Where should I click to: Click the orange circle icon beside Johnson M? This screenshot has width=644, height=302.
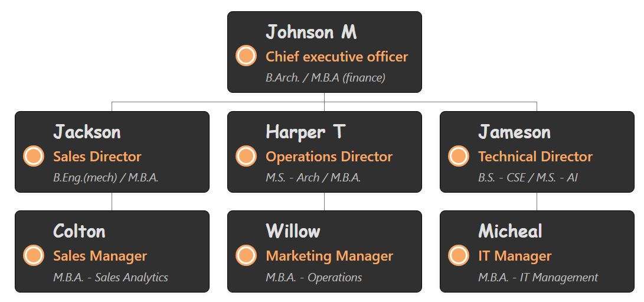click(x=246, y=56)
